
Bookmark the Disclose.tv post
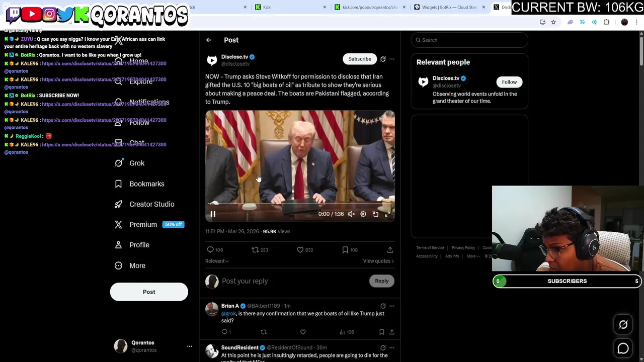[x=345, y=250]
